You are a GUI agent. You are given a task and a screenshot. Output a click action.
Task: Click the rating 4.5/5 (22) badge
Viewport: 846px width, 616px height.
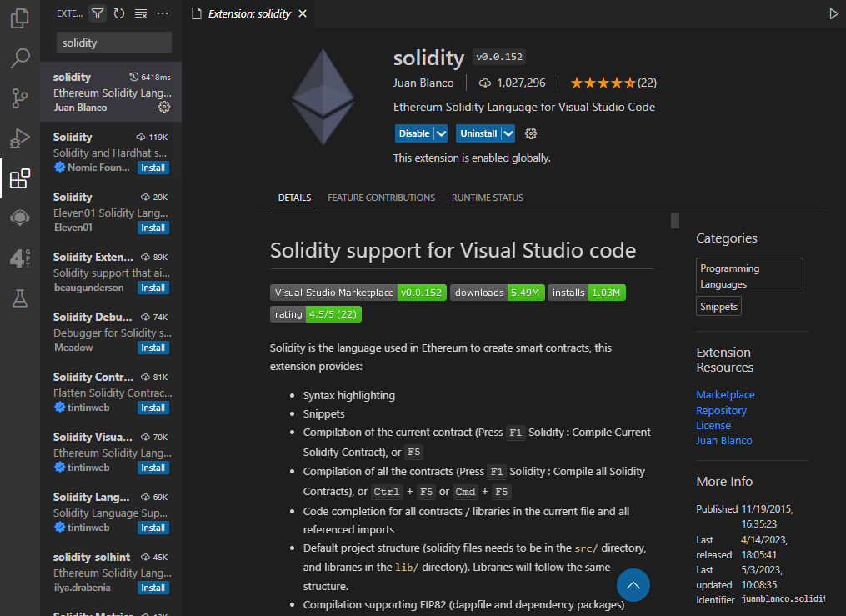pyautogui.click(x=316, y=314)
